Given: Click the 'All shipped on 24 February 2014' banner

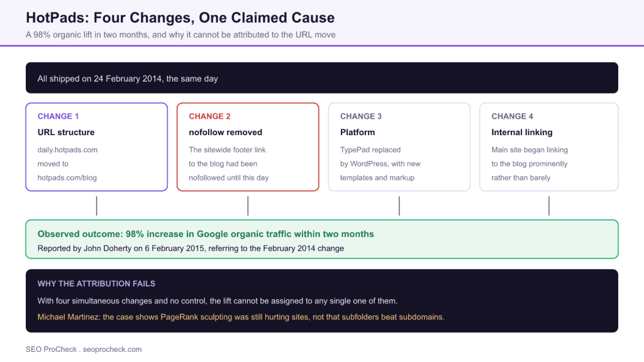Looking at the screenshot, I should point(322,78).
